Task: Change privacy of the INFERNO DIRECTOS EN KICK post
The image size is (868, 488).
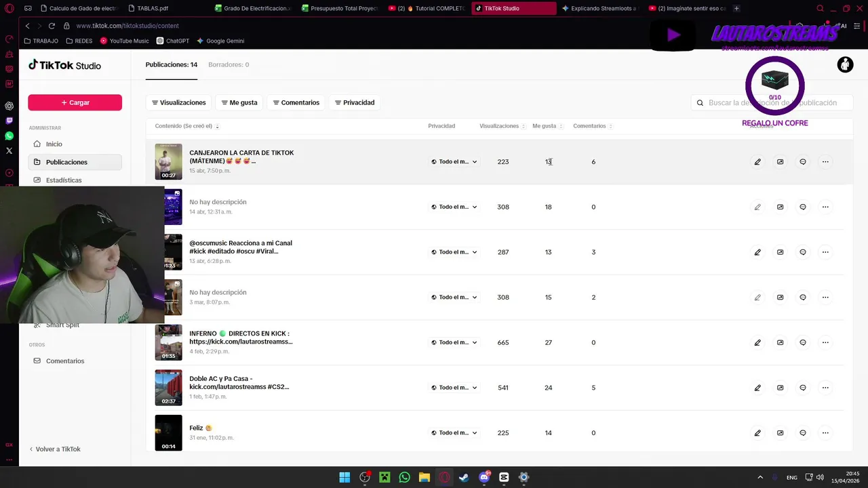Action: 454,342
